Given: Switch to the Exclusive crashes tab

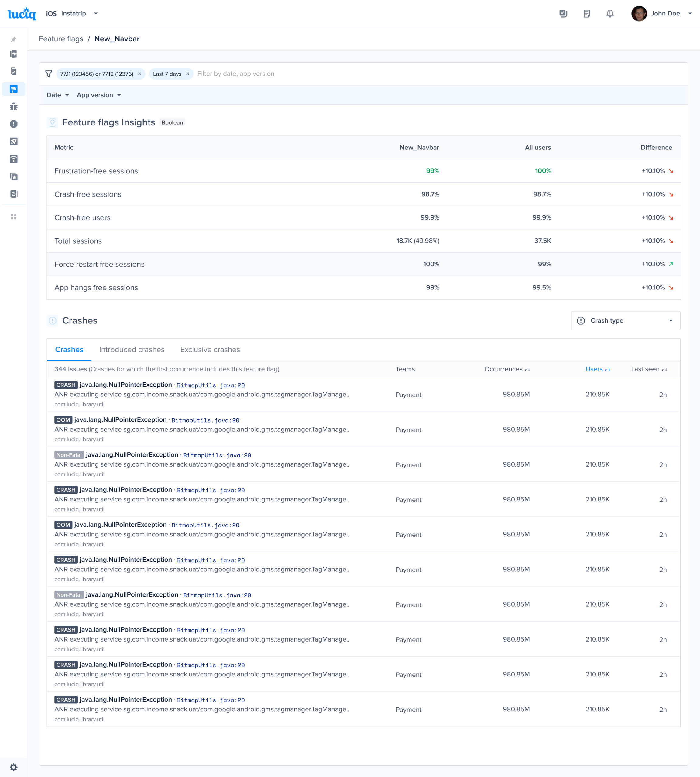Looking at the screenshot, I should click(x=210, y=350).
